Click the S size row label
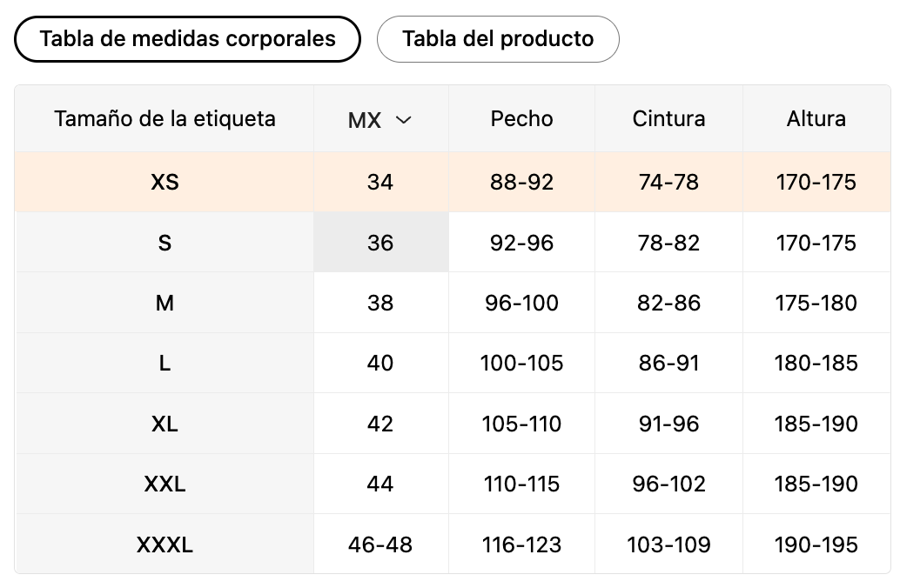 click(165, 243)
